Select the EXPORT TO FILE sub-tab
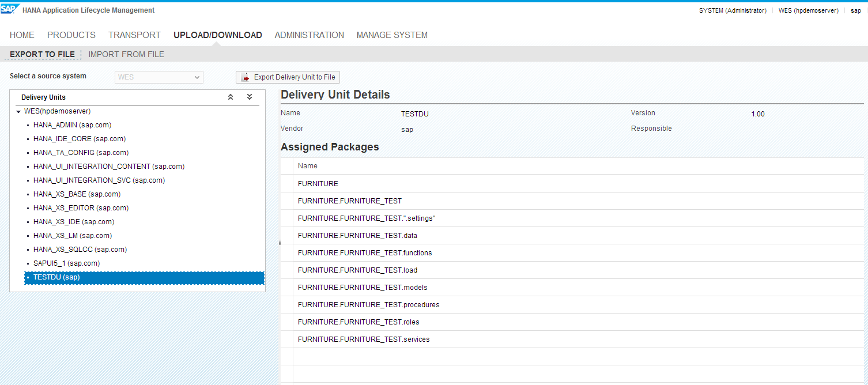The image size is (868, 385). (43, 54)
